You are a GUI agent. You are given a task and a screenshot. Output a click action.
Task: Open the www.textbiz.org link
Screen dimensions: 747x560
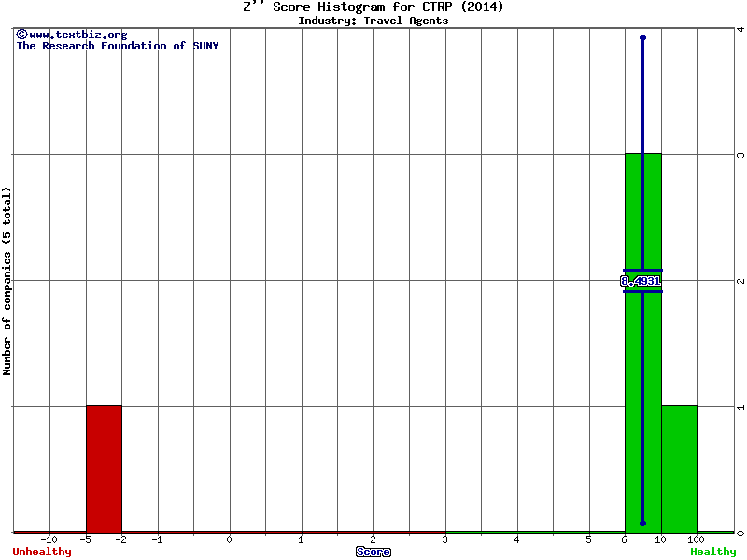(x=78, y=35)
